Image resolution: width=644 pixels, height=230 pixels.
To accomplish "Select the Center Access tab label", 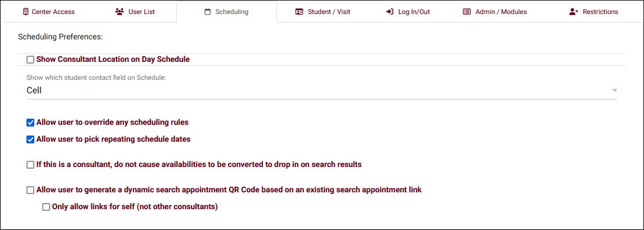I will 53,12.
